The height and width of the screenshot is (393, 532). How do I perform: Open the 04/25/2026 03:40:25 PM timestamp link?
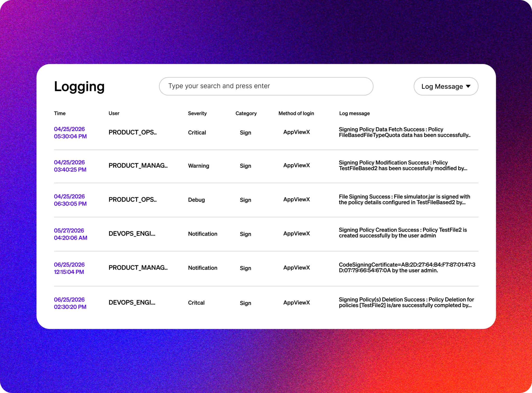pyautogui.click(x=70, y=166)
